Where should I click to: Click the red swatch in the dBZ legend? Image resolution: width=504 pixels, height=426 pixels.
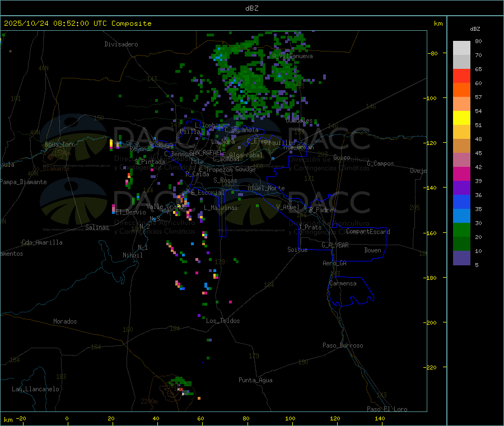pos(461,76)
